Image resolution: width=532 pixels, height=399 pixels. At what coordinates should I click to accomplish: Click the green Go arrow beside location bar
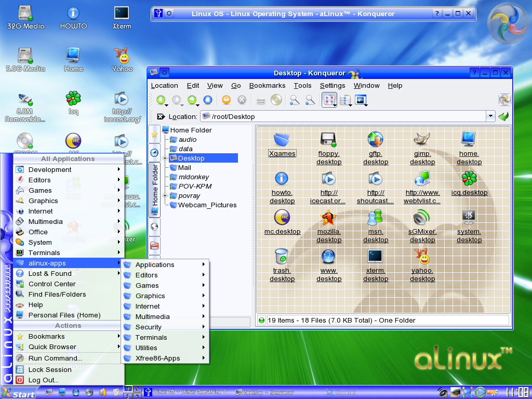coord(503,116)
